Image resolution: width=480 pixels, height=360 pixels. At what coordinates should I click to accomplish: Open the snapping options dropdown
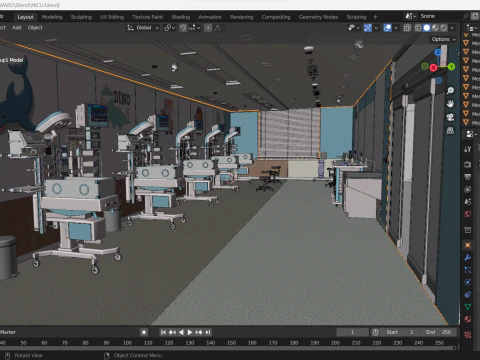(194, 28)
